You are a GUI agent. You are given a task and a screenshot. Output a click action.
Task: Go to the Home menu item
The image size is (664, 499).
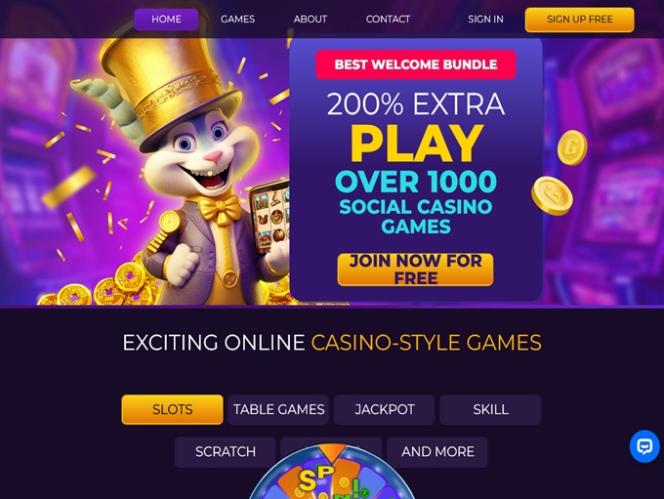[166, 19]
